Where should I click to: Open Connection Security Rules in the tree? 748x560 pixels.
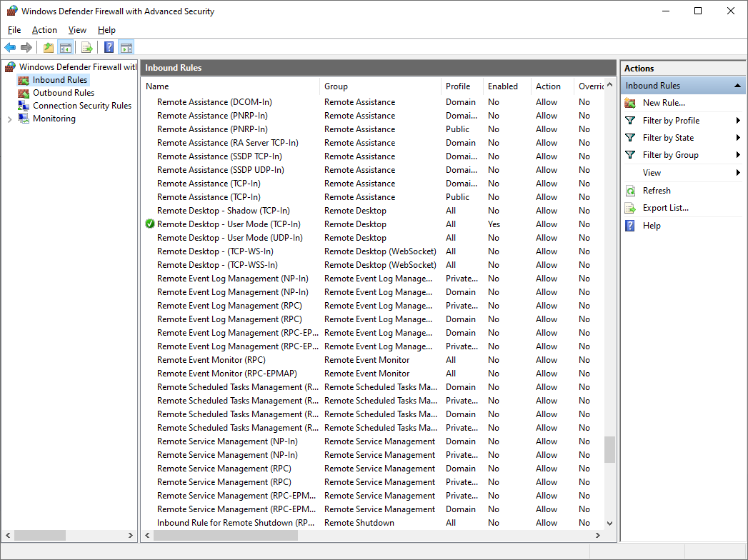pos(81,106)
